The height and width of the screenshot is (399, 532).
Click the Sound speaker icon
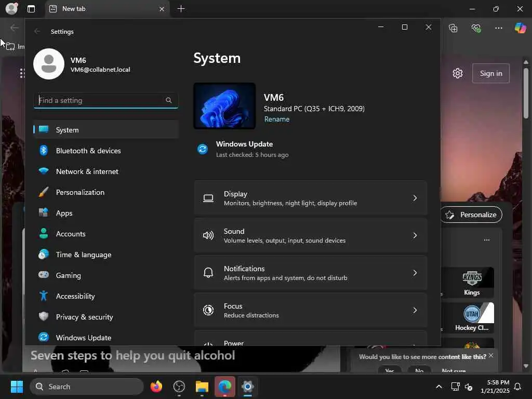[208, 235]
